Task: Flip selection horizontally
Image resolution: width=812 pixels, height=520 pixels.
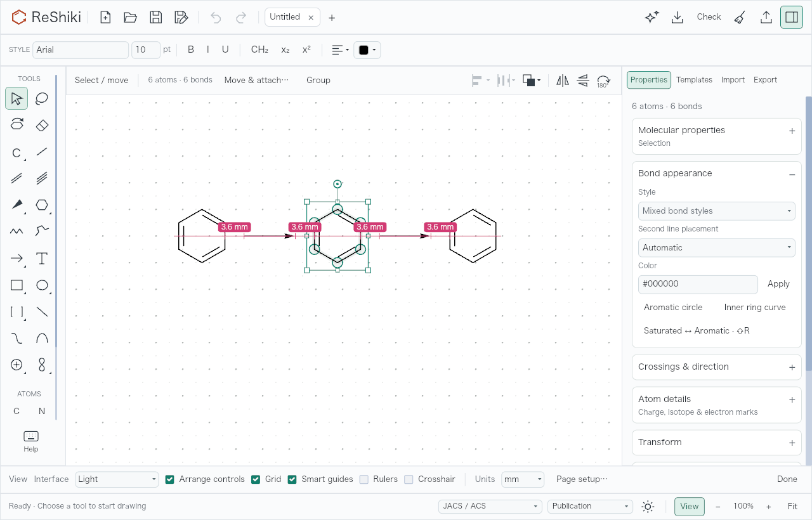Action: 563,81
